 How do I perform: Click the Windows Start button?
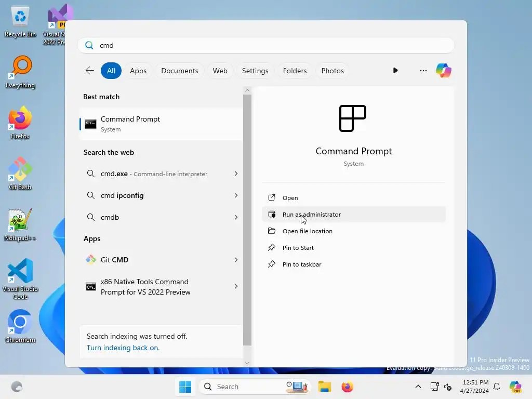(185, 387)
